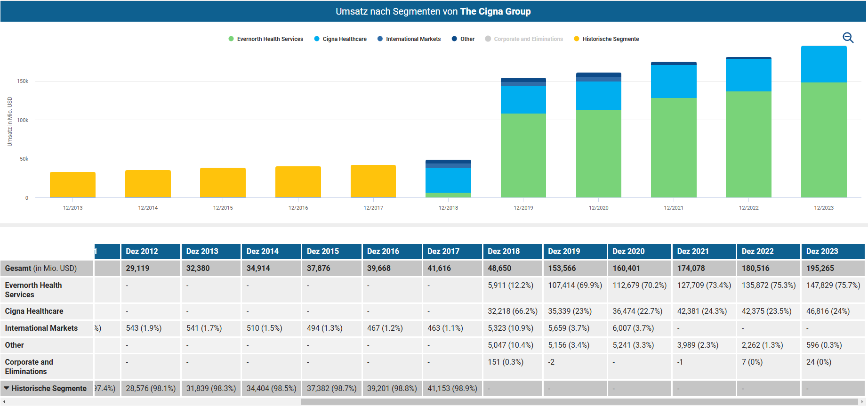The height and width of the screenshot is (408, 868).
Task: Click the light blue segment of the 12/2022 bar
Action: coord(748,75)
